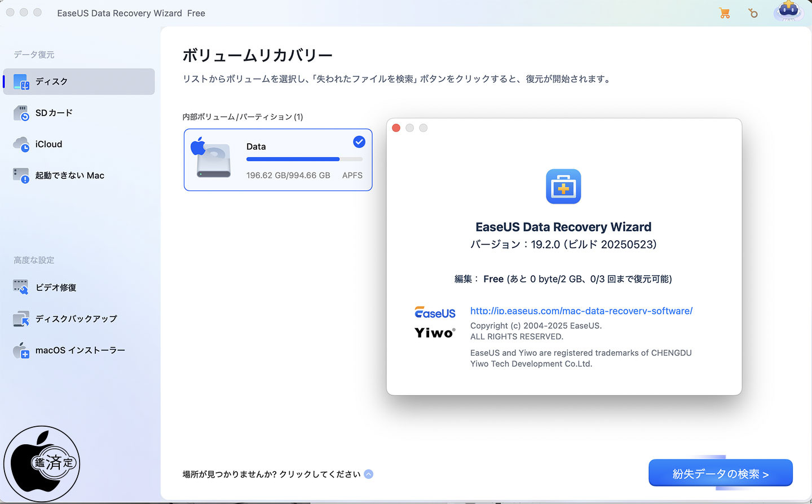Click the 紛失データの検索 button

click(x=721, y=473)
